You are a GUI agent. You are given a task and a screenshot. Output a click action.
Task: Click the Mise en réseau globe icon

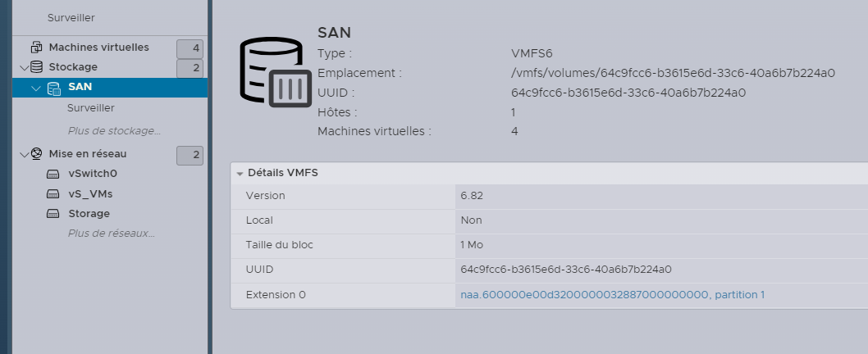point(36,154)
